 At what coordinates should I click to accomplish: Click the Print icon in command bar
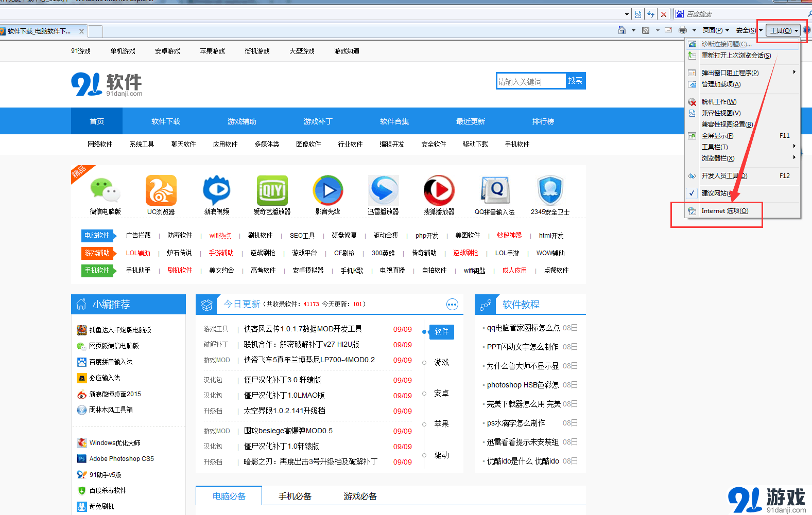683,30
